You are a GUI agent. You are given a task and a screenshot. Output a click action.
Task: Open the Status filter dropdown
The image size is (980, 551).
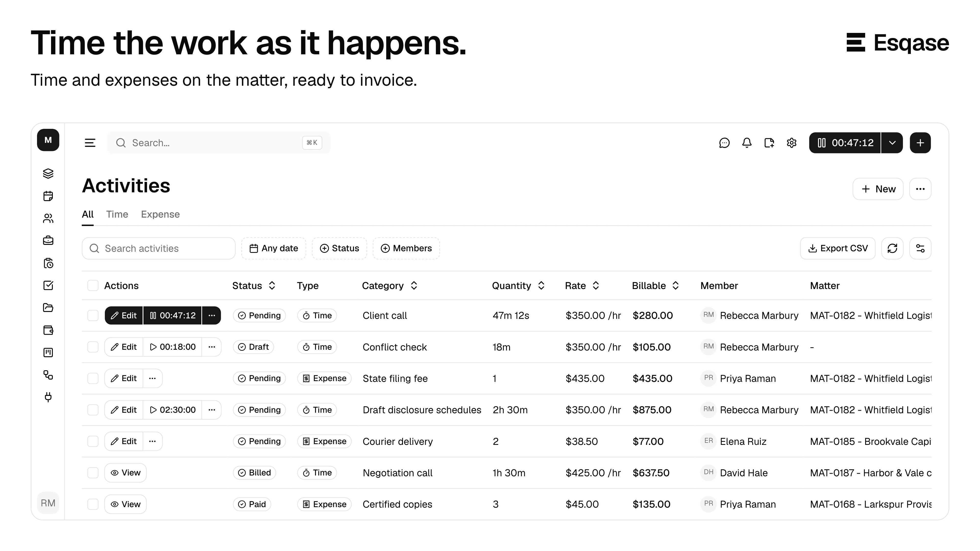[339, 248]
